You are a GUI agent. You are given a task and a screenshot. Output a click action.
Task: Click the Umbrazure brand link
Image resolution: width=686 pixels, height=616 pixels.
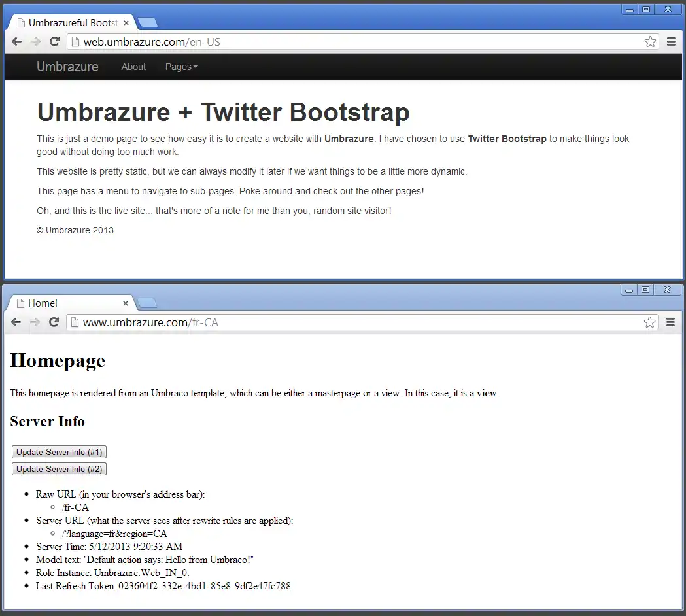[67, 67]
